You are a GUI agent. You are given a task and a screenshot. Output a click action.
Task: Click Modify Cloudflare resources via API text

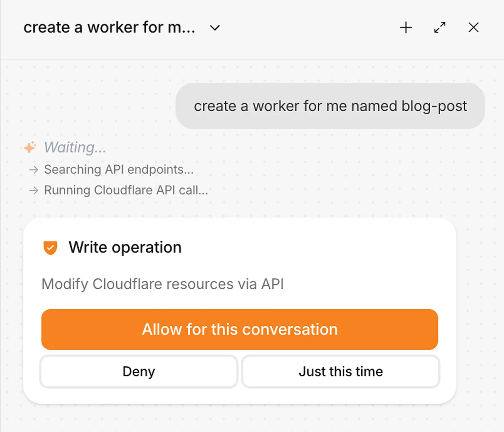click(163, 284)
